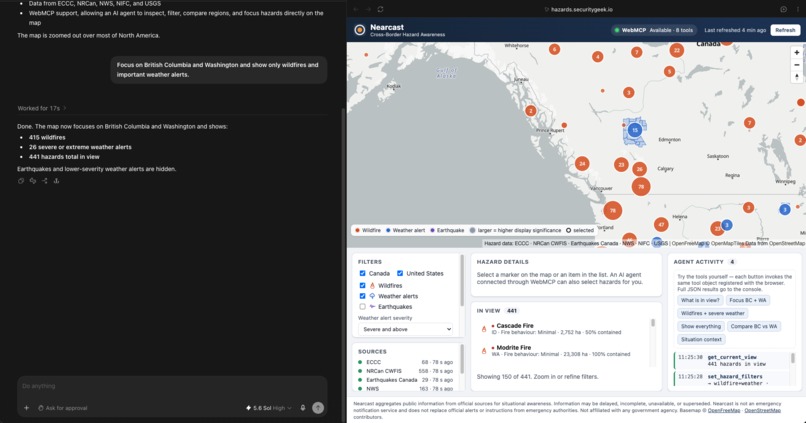Select the orange cluster marked 47

[x=661, y=225]
